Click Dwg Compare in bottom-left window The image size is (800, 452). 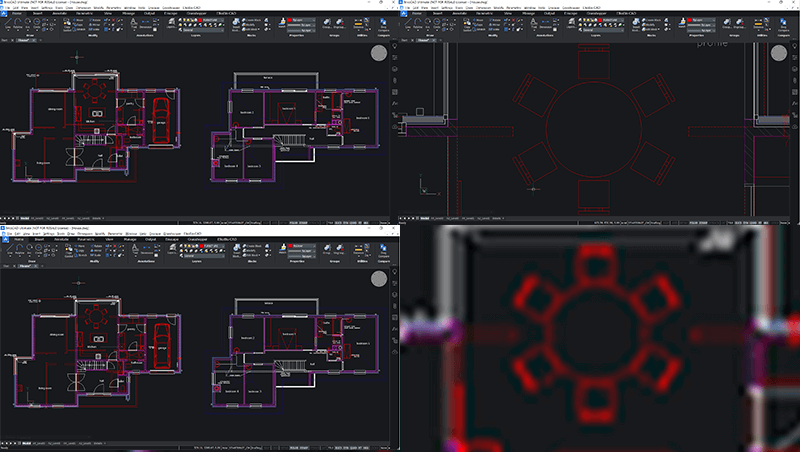[x=384, y=250]
